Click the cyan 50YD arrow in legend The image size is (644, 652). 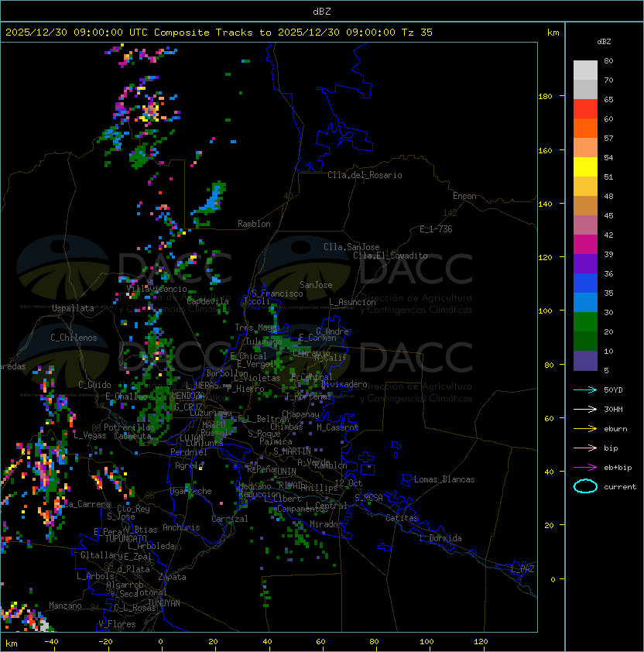585,389
